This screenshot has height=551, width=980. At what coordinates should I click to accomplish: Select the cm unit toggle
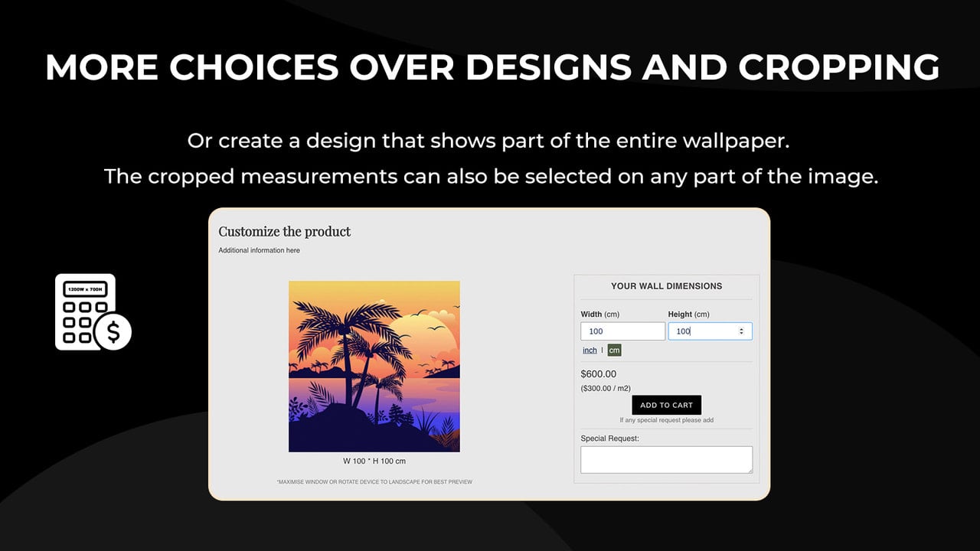[614, 350]
